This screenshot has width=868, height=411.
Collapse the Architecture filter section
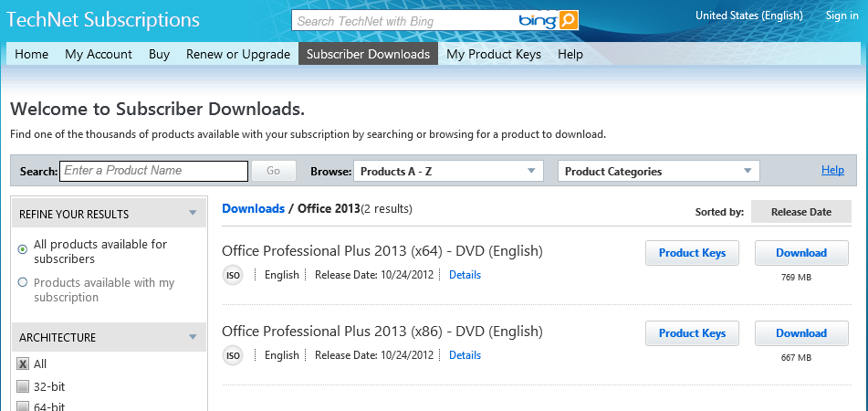coord(193,337)
